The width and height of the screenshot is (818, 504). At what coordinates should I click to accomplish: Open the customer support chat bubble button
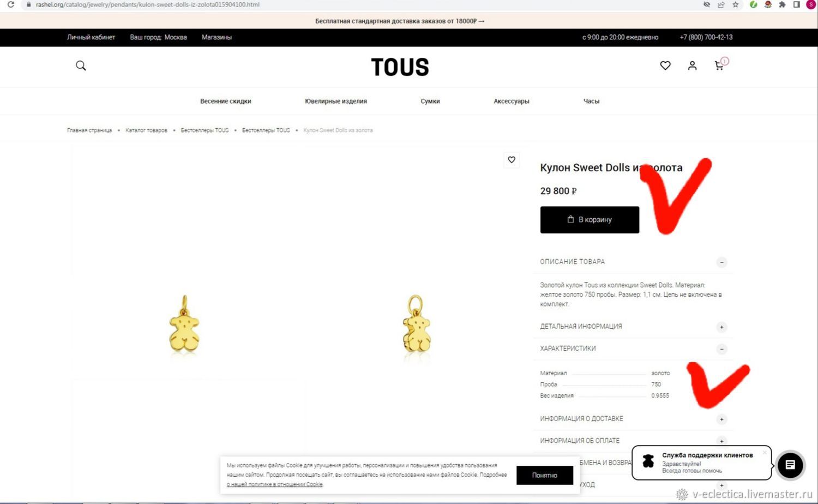(790, 465)
